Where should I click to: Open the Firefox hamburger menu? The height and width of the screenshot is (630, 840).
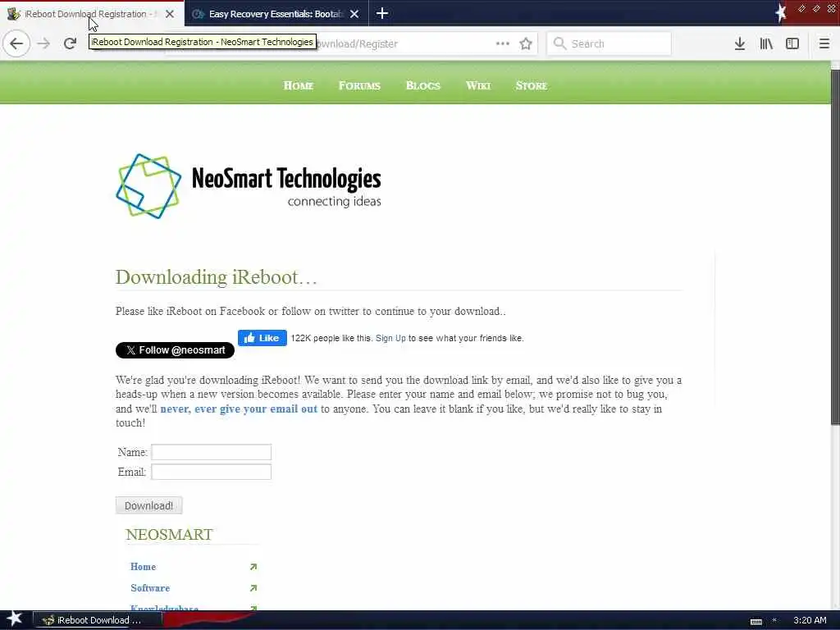[x=824, y=43]
